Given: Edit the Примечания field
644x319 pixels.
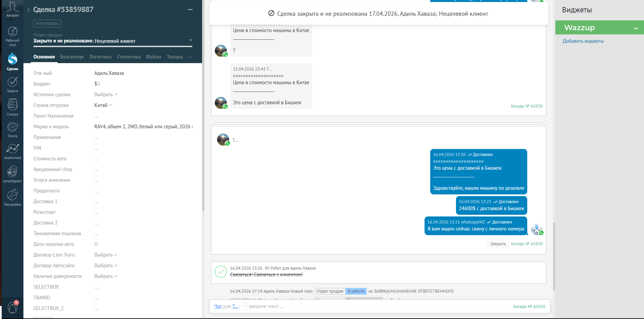Looking at the screenshot, I should 96,137.
